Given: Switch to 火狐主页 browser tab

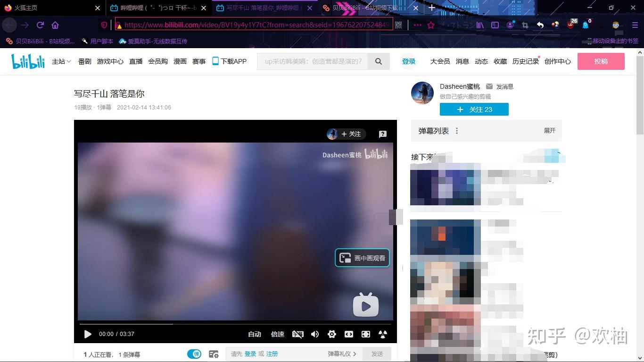Looking at the screenshot, I should click(x=52, y=8).
